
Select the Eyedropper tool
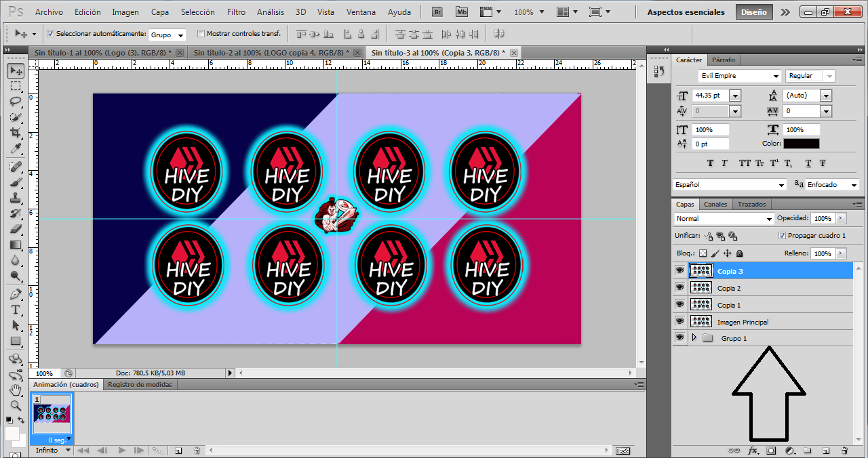[x=16, y=148]
